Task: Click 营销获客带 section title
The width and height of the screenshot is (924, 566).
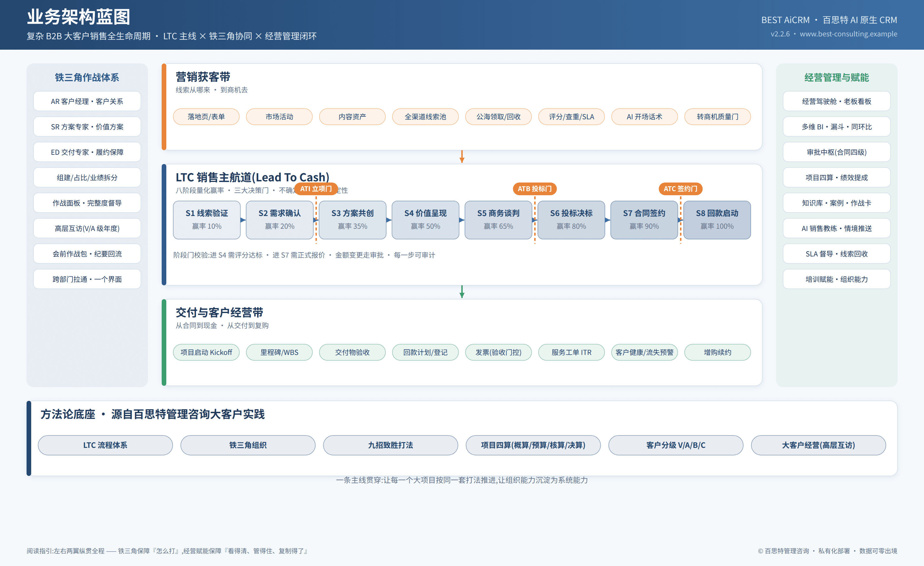Action: pos(203,77)
